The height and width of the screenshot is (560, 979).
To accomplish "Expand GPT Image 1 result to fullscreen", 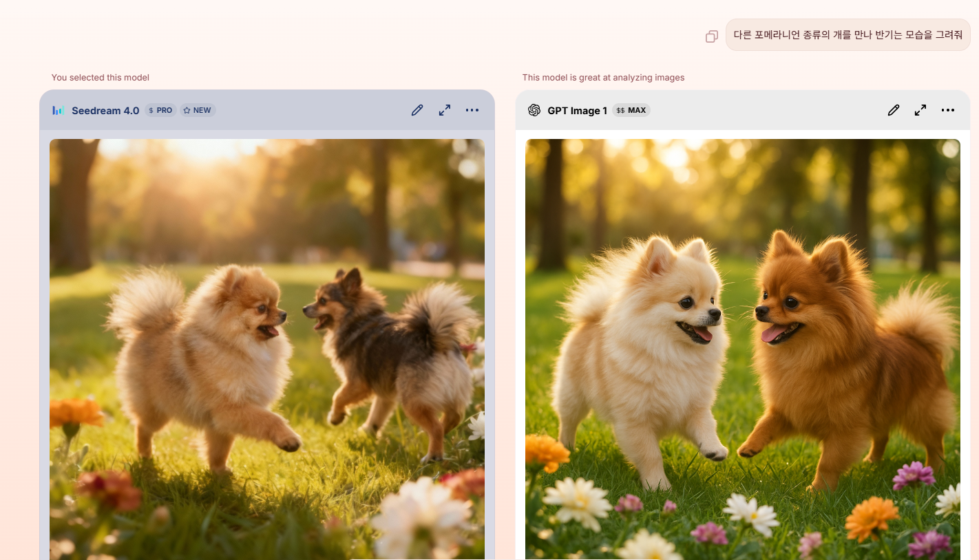I will 920,110.
